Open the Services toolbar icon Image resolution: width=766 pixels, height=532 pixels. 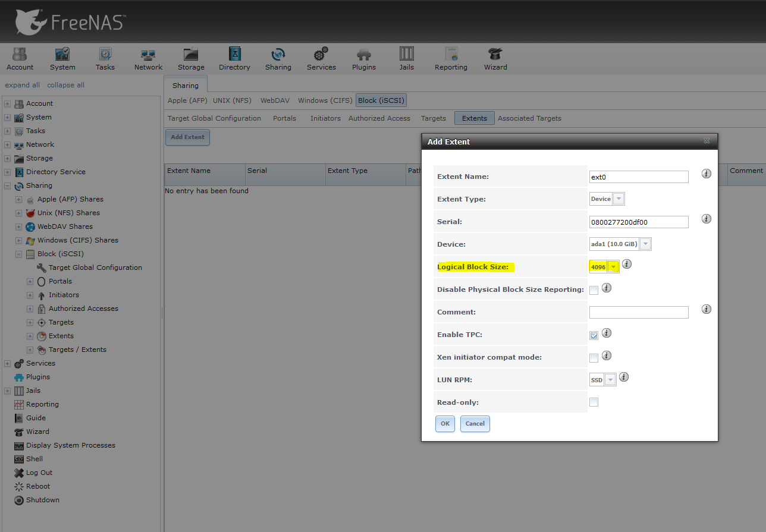tap(321, 59)
